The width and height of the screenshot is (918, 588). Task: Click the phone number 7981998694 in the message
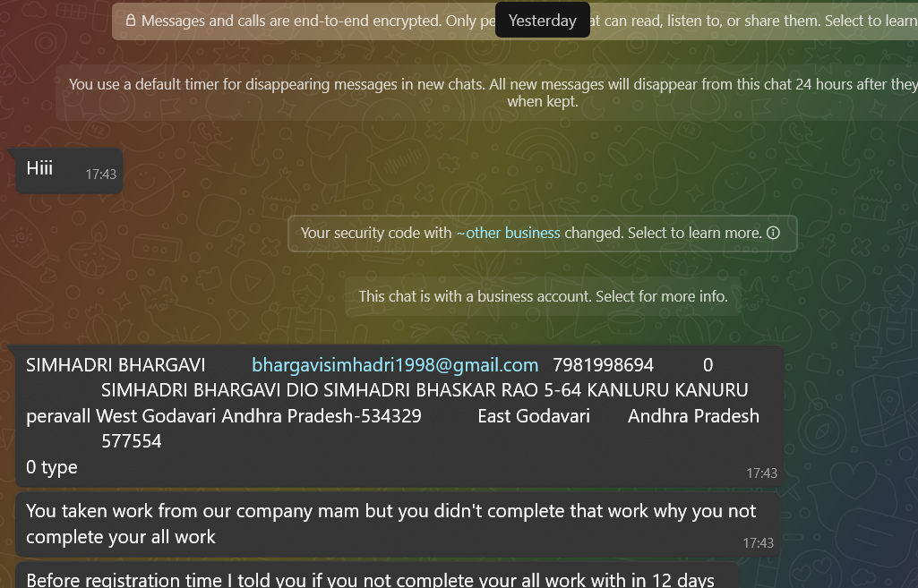pyautogui.click(x=603, y=365)
